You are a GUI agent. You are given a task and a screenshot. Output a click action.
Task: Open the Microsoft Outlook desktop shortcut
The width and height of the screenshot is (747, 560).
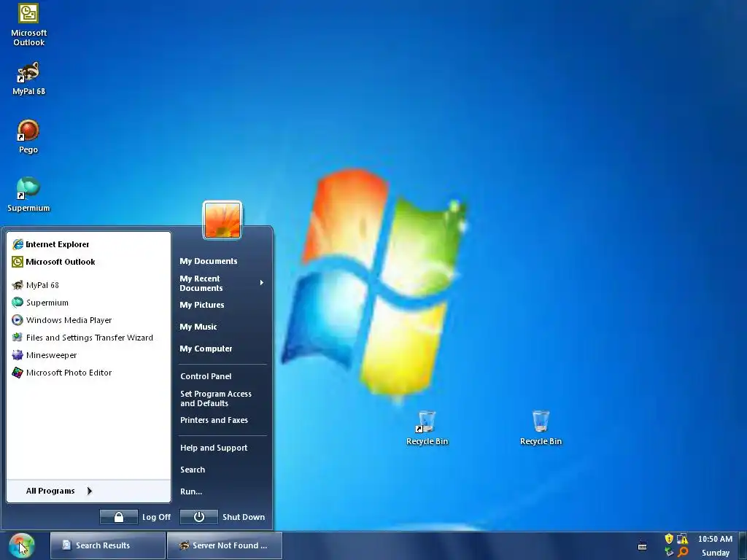point(28,24)
